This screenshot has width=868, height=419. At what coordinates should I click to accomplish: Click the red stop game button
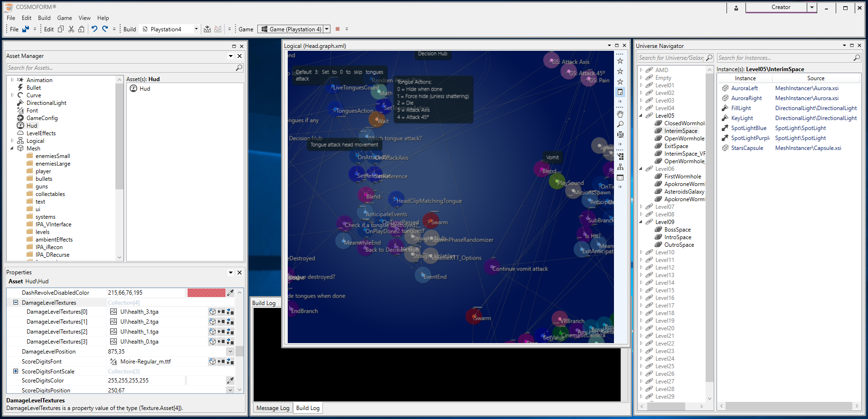point(338,29)
